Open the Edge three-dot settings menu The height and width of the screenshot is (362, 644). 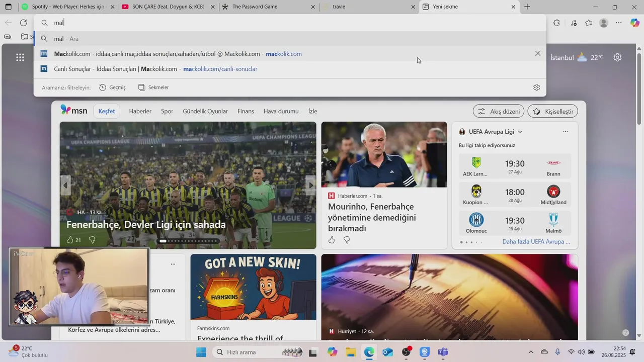point(619,23)
